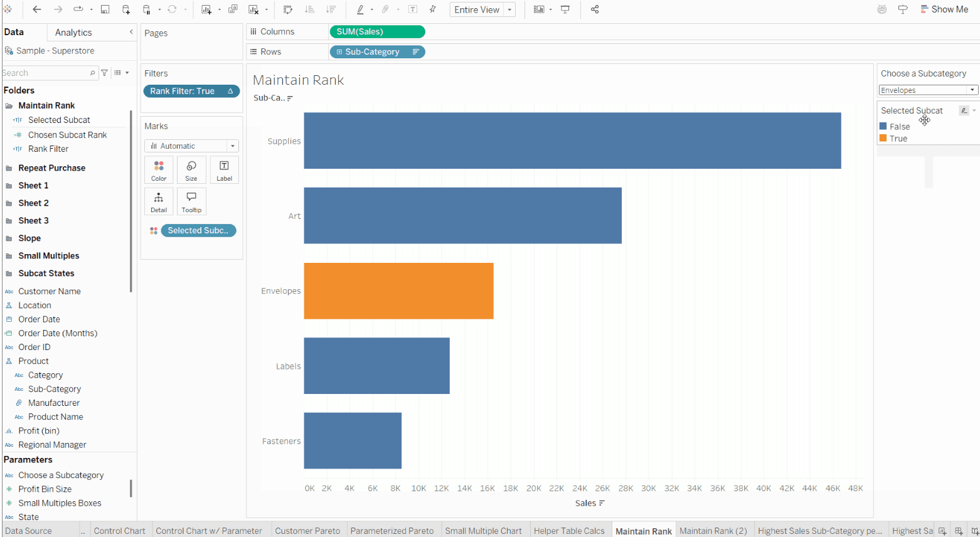The image size is (980, 537).
Task: Click the highlight pen icon in legend
Action: [964, 110]
